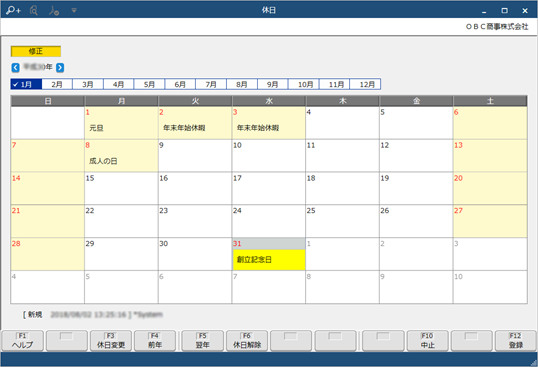Select January 23 calendar cell

tap(195, 221)
